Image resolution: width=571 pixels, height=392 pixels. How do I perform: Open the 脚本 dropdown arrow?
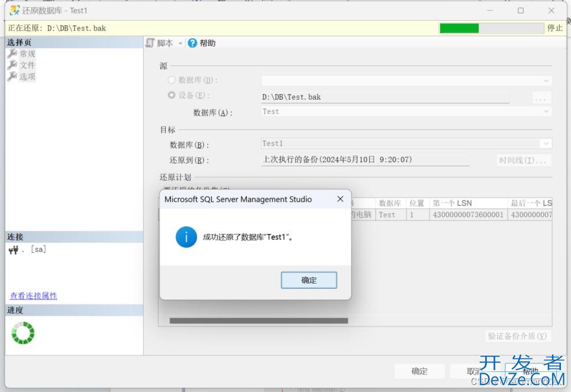[x=180, y=44]
